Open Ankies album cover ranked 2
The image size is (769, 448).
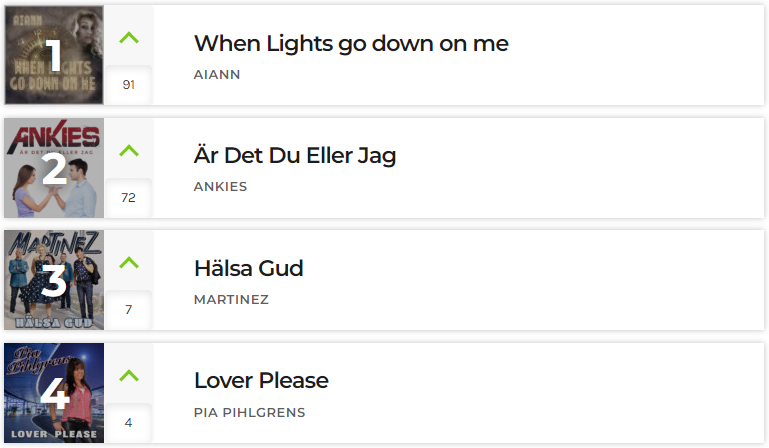(54, 168)
